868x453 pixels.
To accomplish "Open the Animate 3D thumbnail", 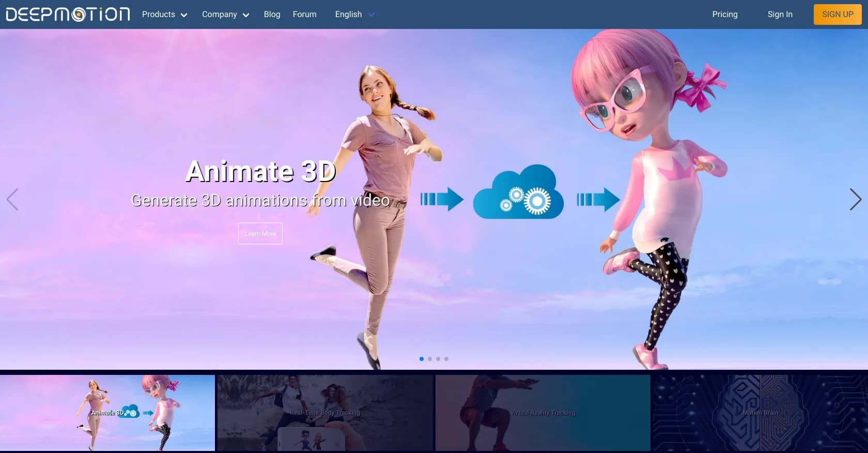I will 107,413.
